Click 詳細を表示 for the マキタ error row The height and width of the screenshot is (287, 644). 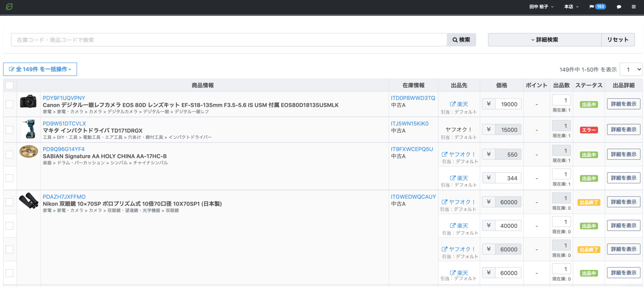point(624,130)
